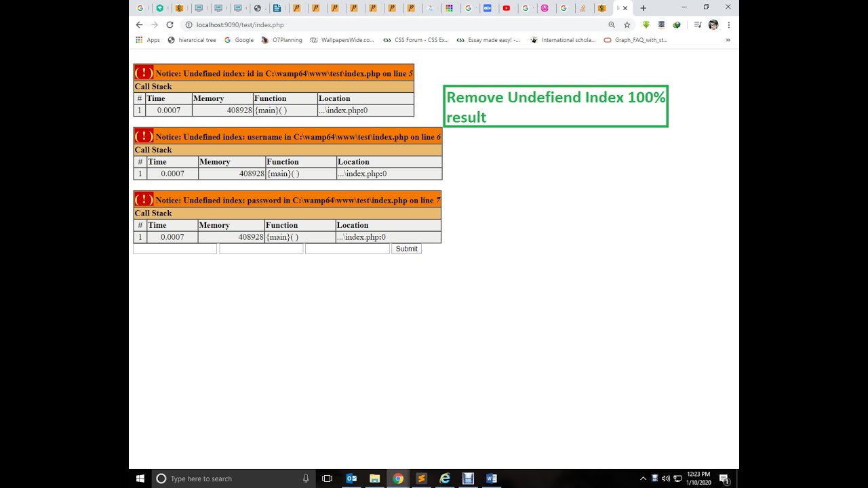Show hidden system tray icons
Viewport: 868px width, 488px height.
click(643, 479)
